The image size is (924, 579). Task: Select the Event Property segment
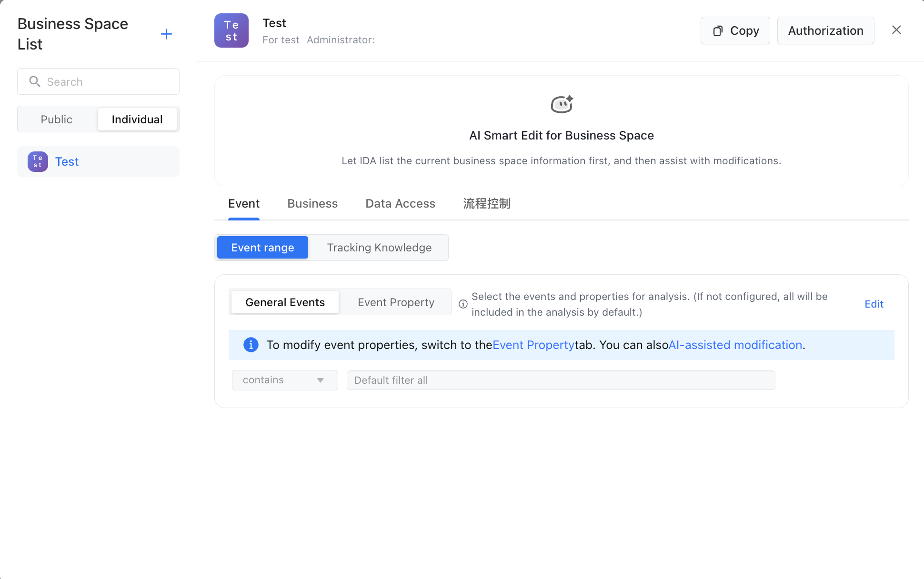point(396,302)
